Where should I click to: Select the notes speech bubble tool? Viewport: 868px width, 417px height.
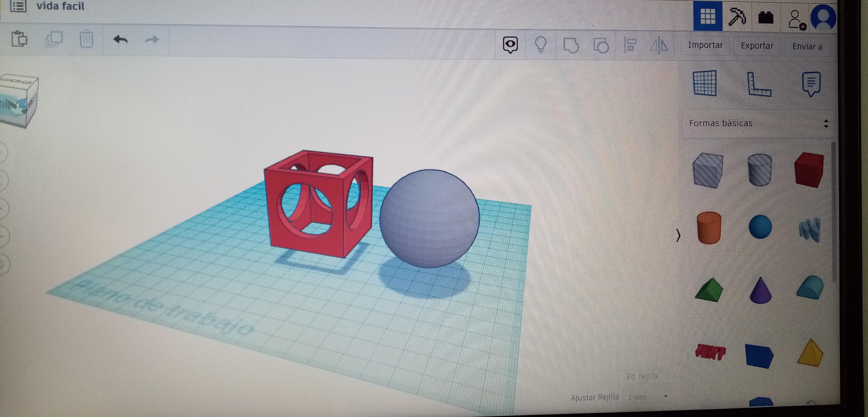click(x=811, y=84)
